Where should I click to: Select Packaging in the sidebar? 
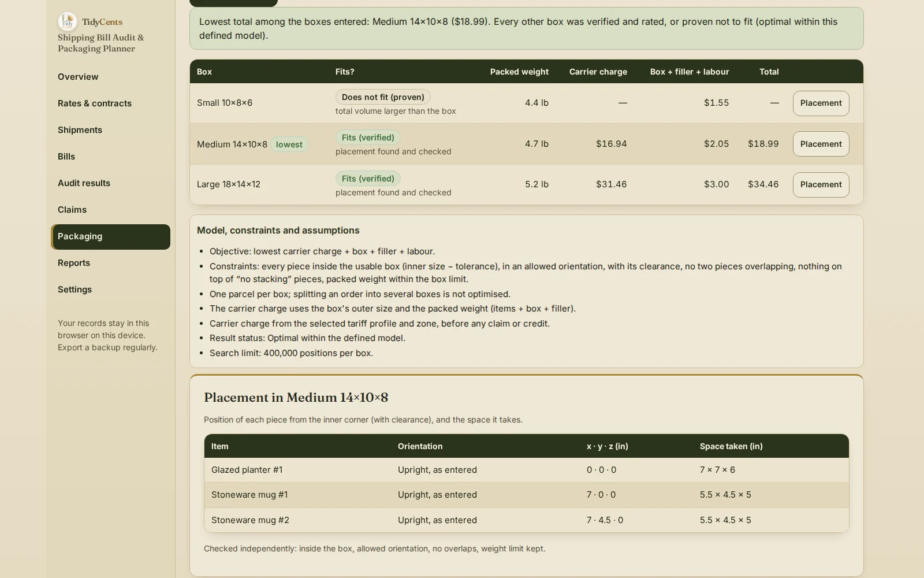pos(110,237)
